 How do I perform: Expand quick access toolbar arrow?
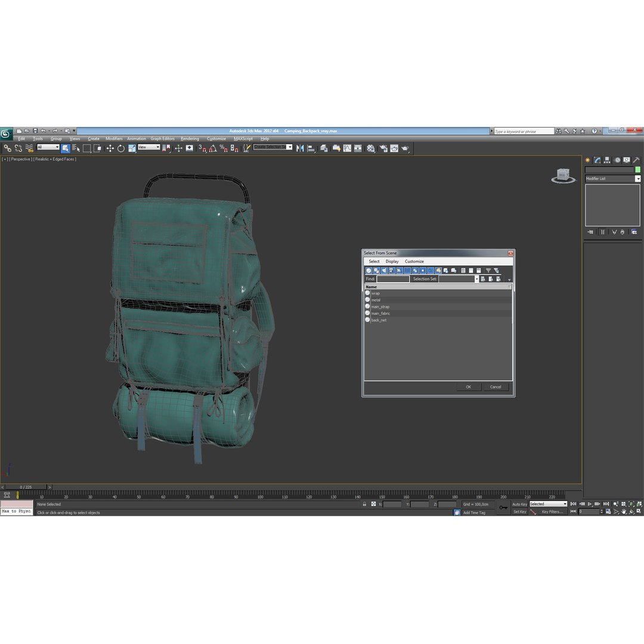coord(74,131)
